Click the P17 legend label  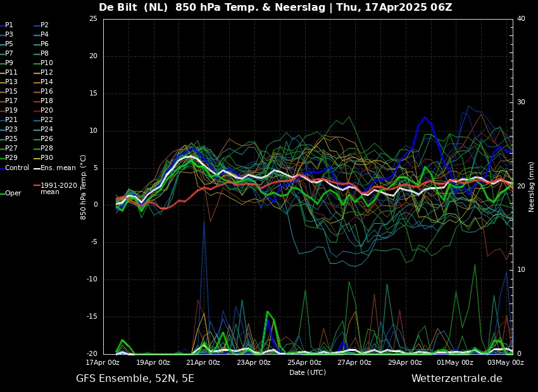(9, 101)
